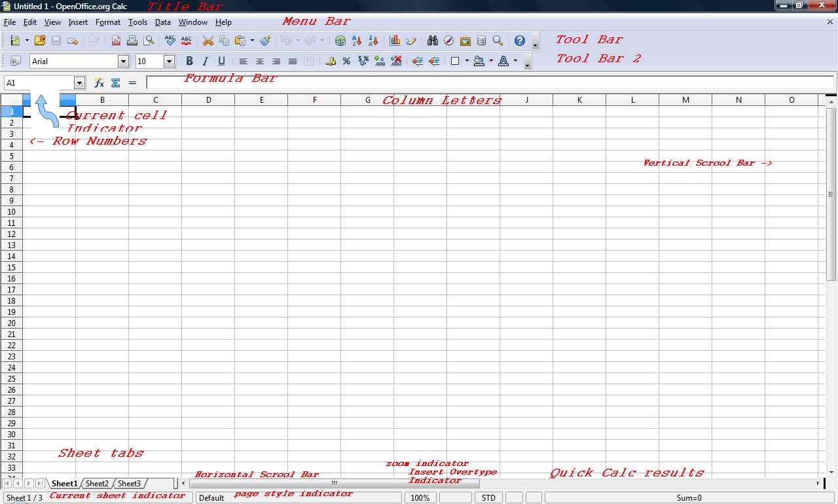Apply Font Color
The image size is (838, 504).
click(x=503, y=61)
